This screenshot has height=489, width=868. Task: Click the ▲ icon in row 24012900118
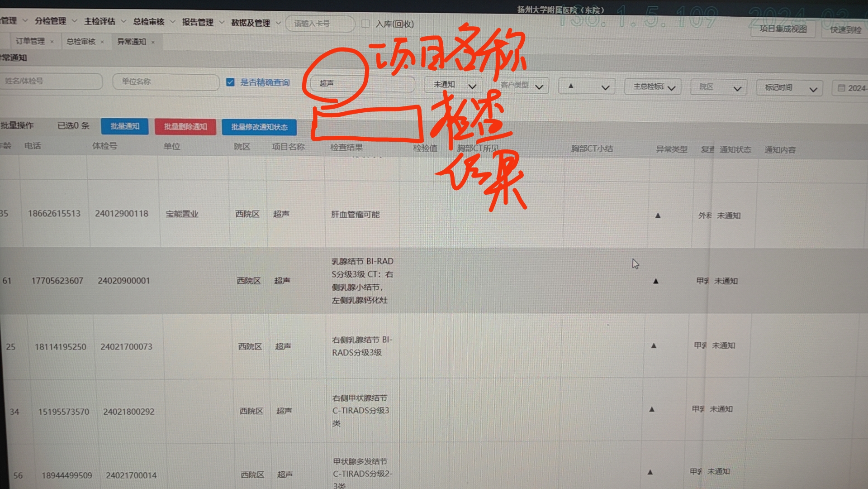click(x=658, y=216)
